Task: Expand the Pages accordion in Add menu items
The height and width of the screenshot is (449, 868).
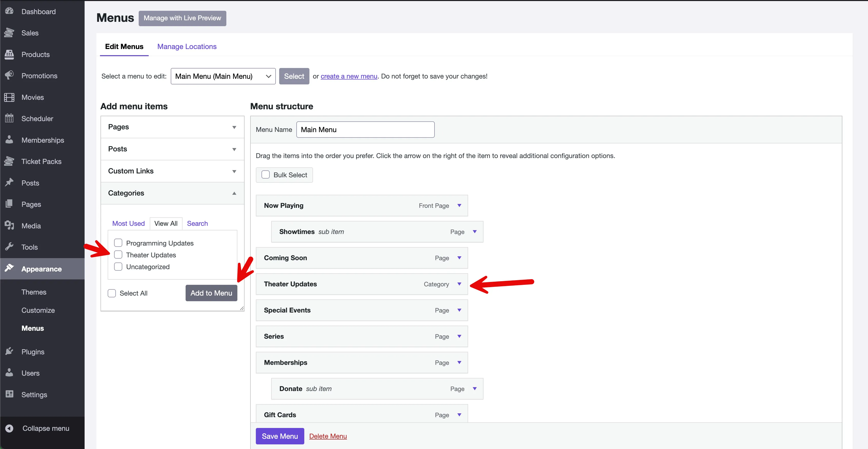Action: [173, 127]
